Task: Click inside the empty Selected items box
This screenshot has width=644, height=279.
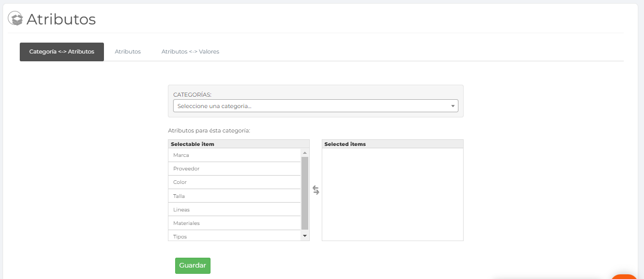Action: click(392, 195)
